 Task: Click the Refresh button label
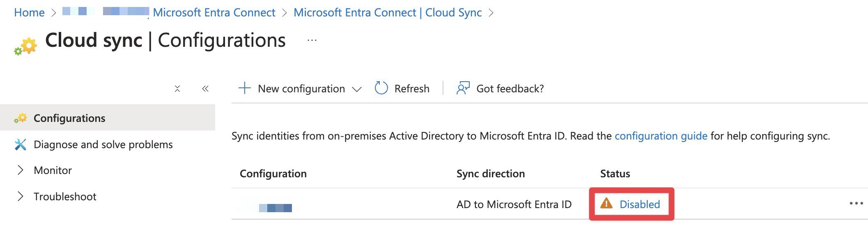coord(412,89)
